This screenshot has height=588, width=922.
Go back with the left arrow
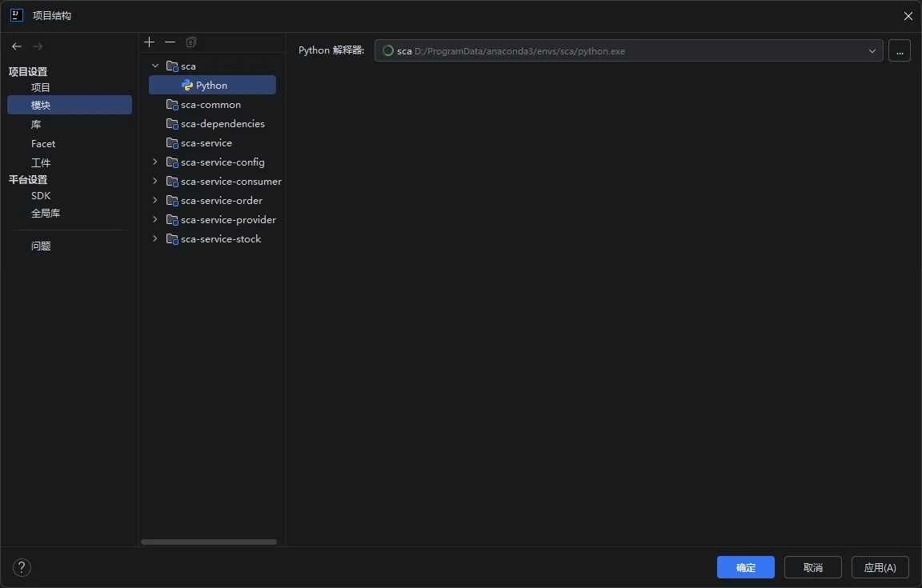(17, 46)
